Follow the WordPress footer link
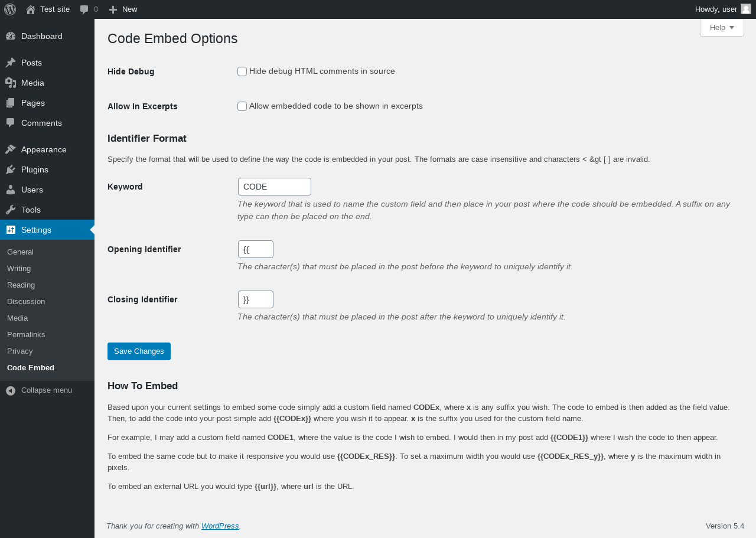The height and width of the screenshot is (538, 756). (x=220, y=526)
